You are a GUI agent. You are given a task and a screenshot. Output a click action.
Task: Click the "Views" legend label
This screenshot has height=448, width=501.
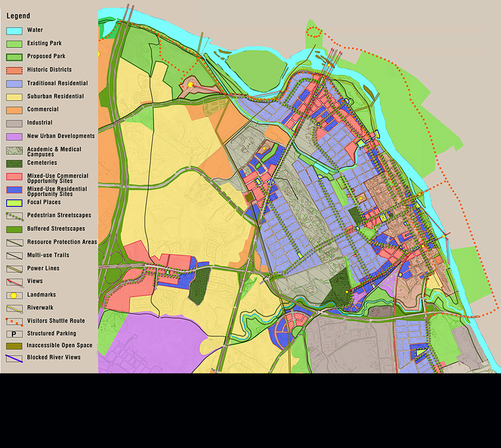click(x=35, y=281)
